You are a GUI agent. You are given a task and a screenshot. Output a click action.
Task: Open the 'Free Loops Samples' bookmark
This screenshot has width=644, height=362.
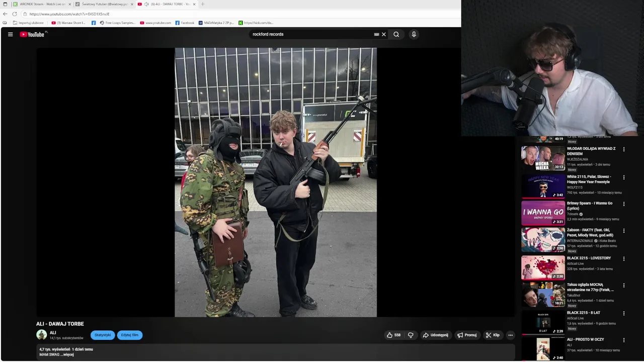click(x=117, y=23)
